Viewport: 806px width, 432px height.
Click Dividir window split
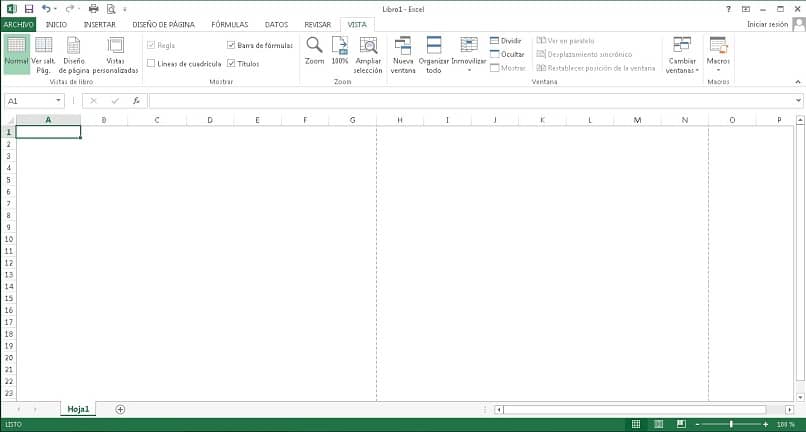[506, 41]
